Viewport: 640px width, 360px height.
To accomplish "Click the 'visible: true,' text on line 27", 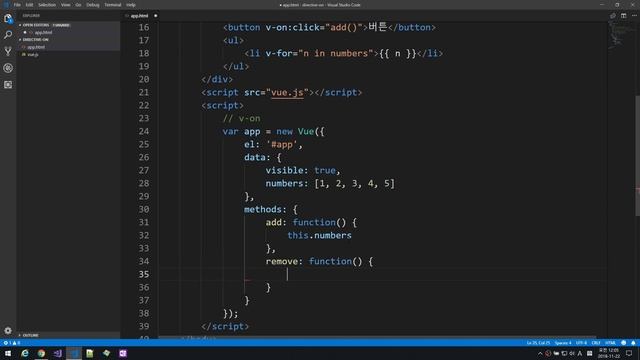I will (303, 171).
